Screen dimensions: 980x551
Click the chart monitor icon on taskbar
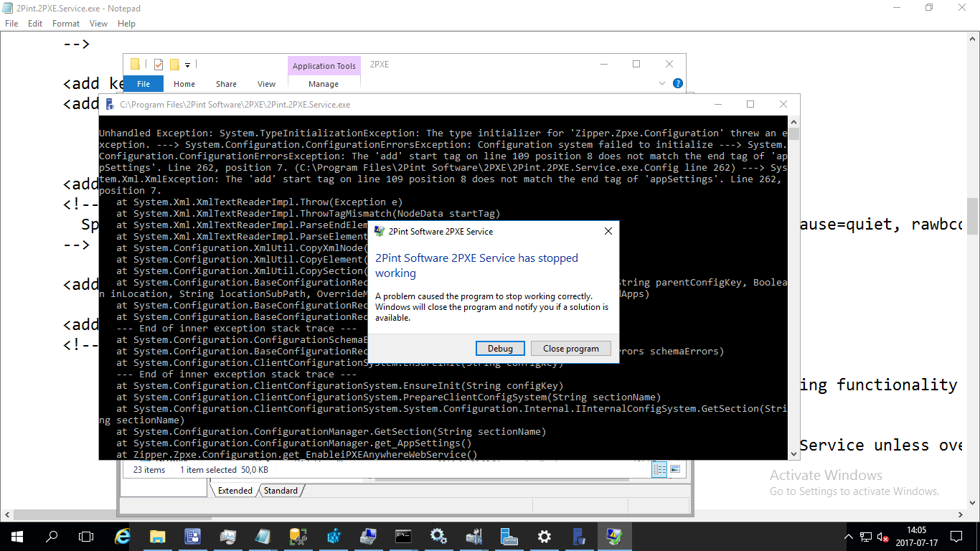pos(228,537)
